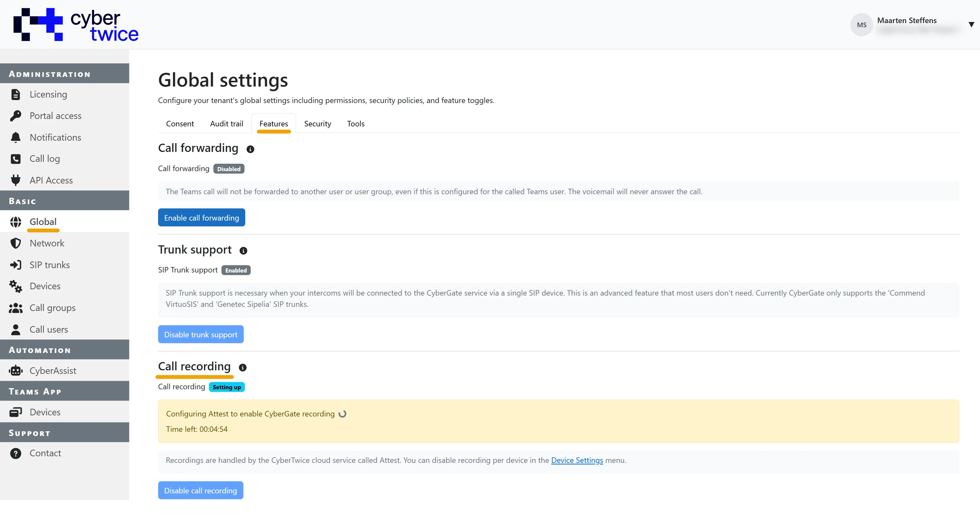Open Call groups page
The image size is (980, 517).
(65, 308)
